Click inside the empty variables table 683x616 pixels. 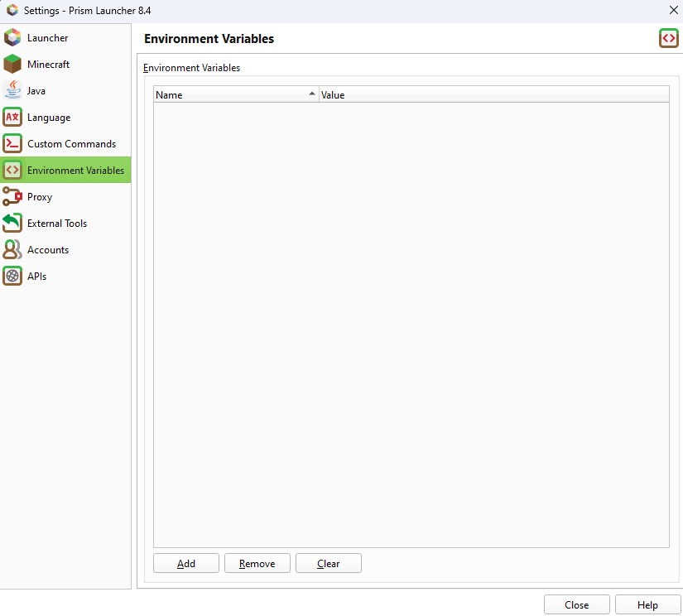411,323
